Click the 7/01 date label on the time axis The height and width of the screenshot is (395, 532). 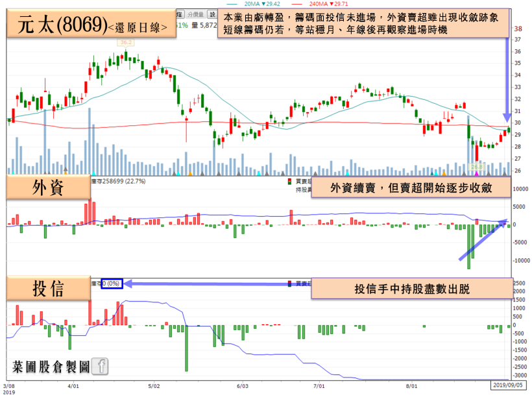pos(319,386)
